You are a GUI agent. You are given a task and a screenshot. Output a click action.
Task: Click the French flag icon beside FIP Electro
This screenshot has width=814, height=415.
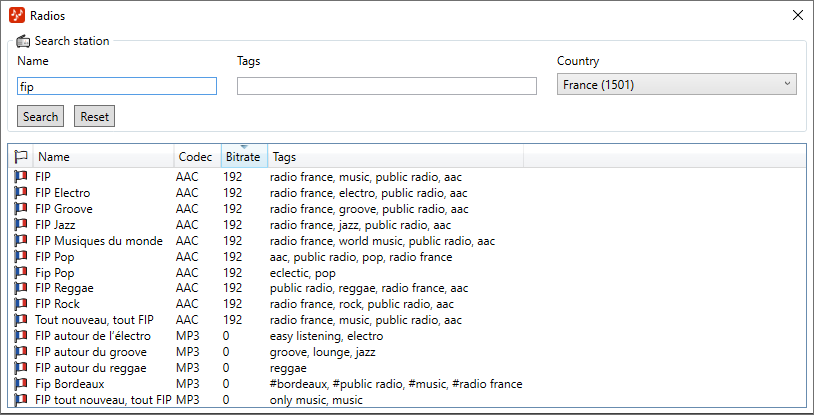(x=21, y=193)
